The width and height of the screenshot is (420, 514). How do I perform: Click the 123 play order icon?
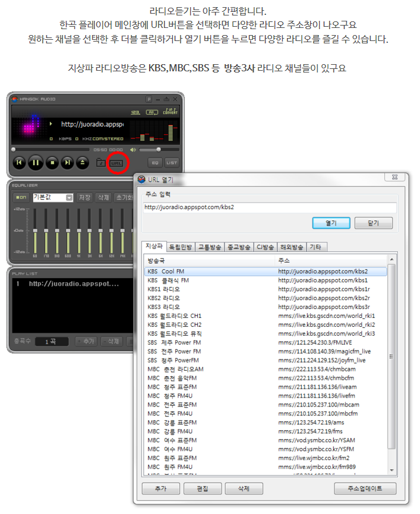click(x=135, y=112)
